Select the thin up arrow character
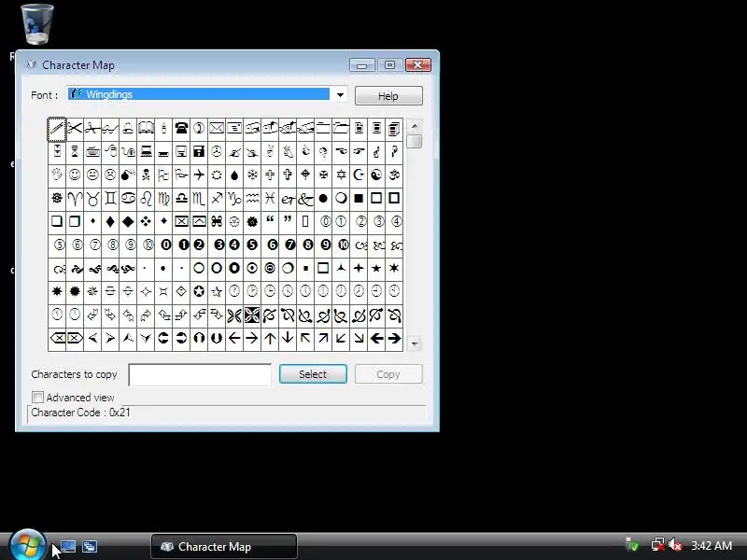 tap(270, 339)
